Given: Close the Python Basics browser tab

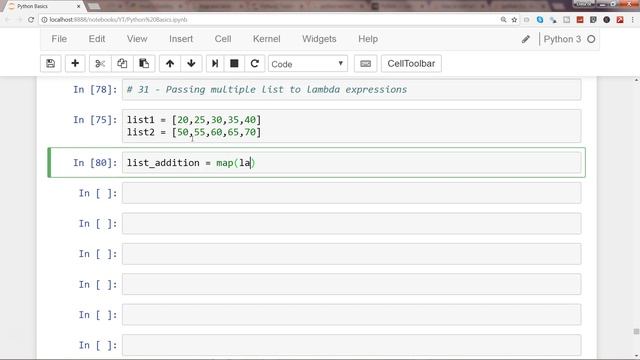Looking at the screenshot, I should pyautogui.click(x=79, y=6).
